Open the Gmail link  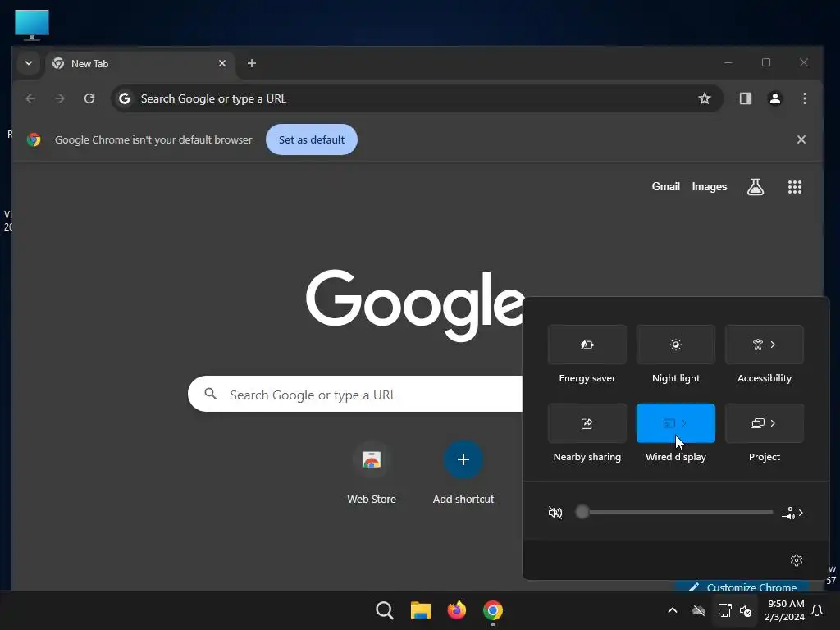coord(666,186)
